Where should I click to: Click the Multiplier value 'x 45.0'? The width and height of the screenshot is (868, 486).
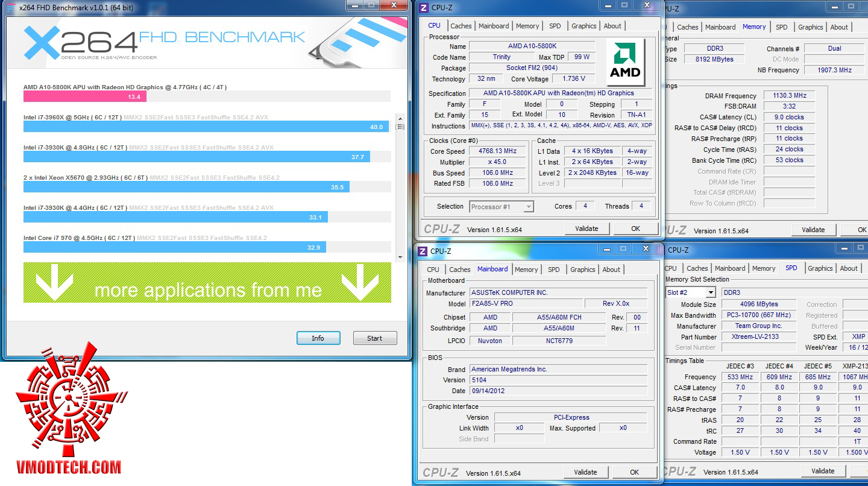[497, 162]
